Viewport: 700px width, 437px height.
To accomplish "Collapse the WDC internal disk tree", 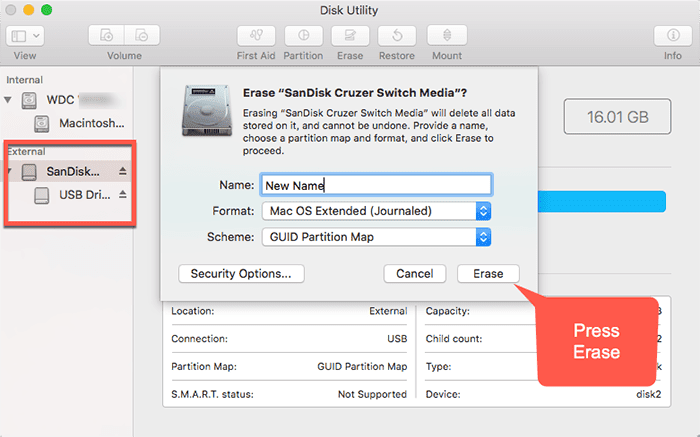I will click(x=10, y=100).
